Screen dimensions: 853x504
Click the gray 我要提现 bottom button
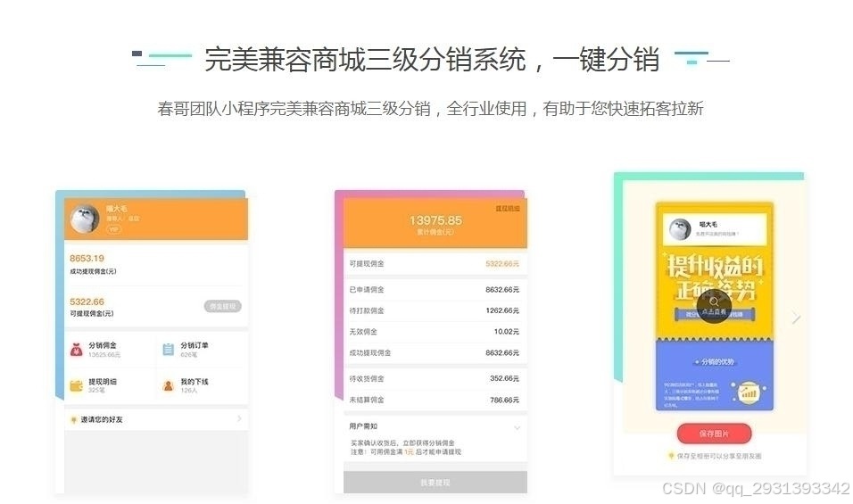(x=435, y=483)
